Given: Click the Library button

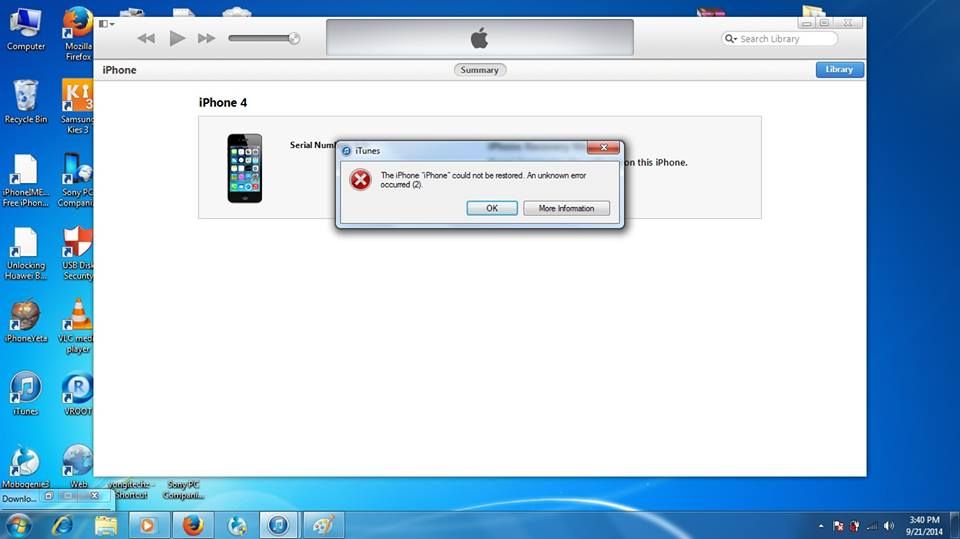Looking at the screenshot, I should (839, 70).
